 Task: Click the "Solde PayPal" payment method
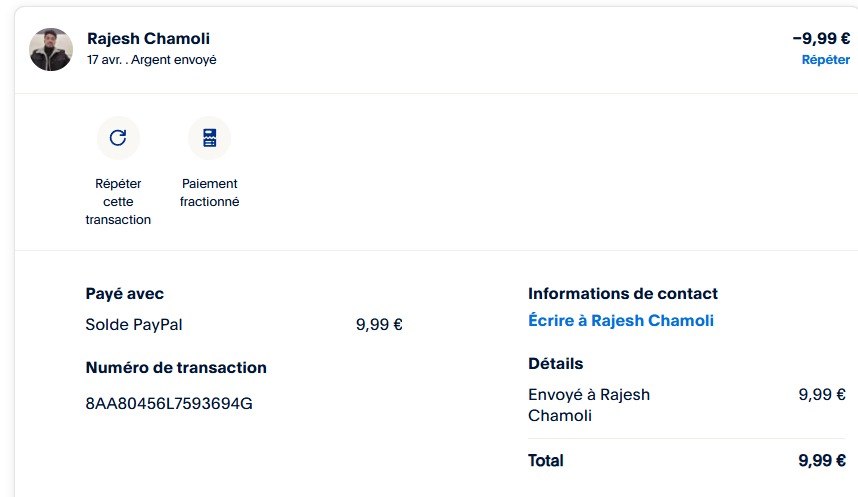click(134, 324)
